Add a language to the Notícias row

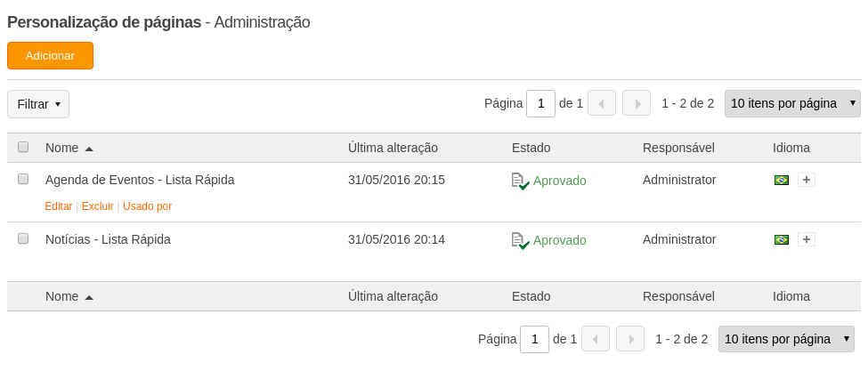(807, 239)
